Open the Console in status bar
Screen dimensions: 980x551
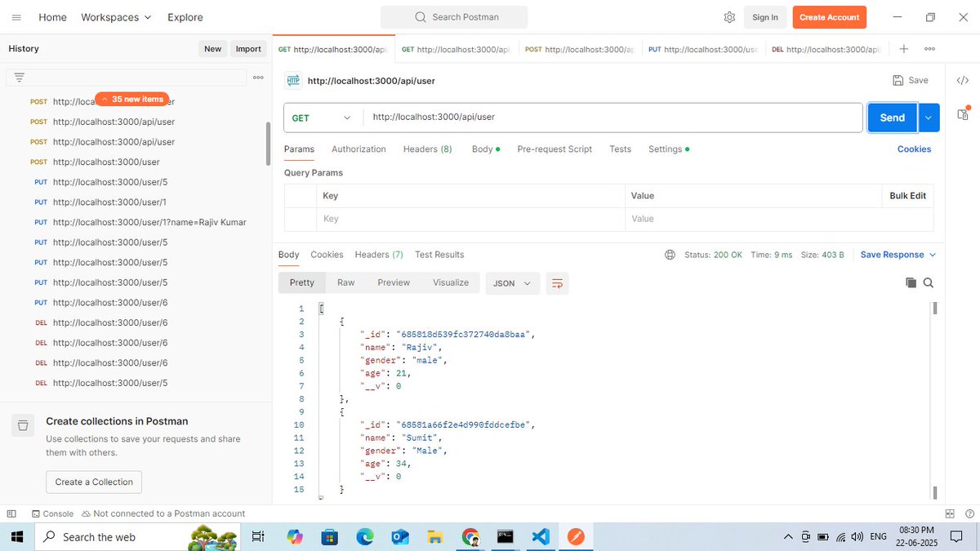(52, 513)
